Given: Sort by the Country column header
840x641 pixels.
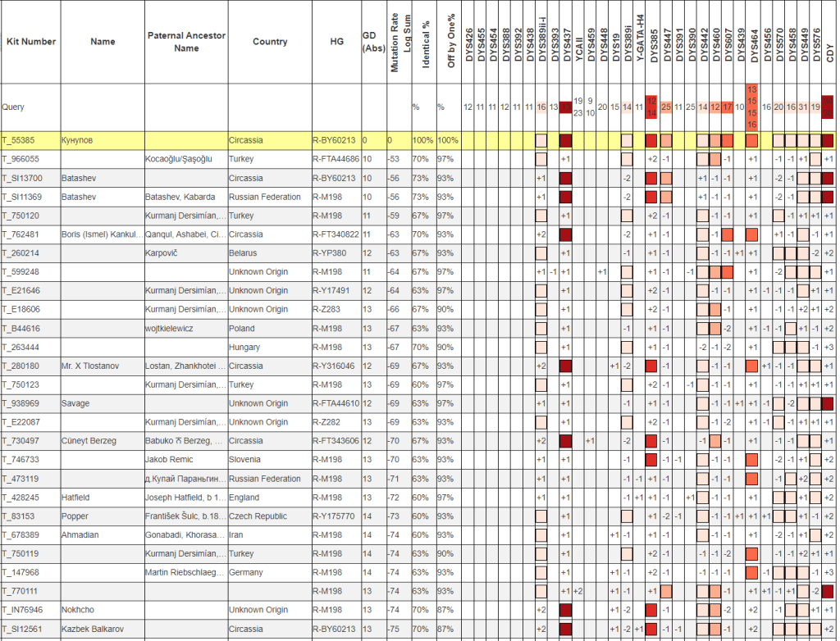Looking at the screenshot, I should (x=269, y=42).
